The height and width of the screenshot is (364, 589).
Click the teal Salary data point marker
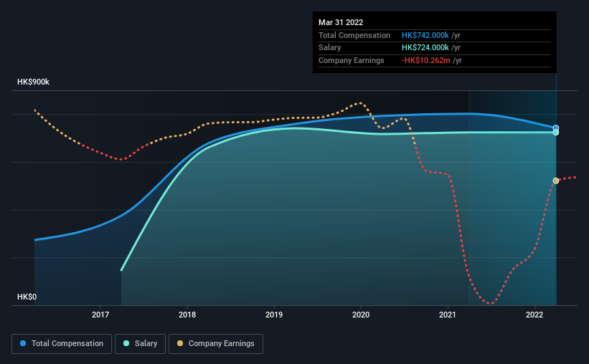click(x=555, y=133)
